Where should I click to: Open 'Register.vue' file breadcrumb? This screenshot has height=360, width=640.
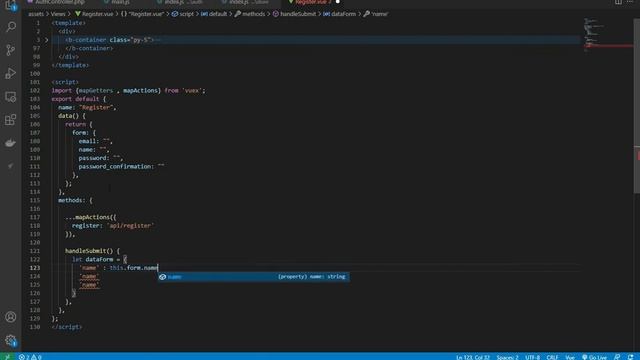(x=94, y=14)
